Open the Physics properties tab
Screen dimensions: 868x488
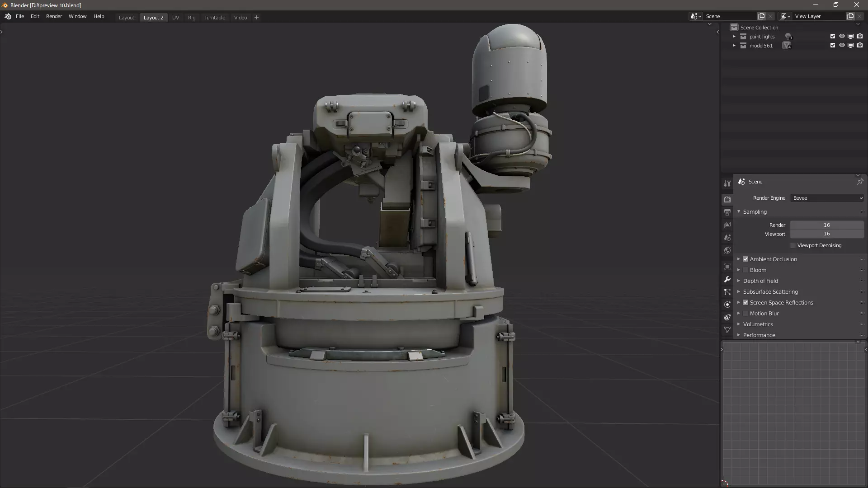[x=727, y=305]
